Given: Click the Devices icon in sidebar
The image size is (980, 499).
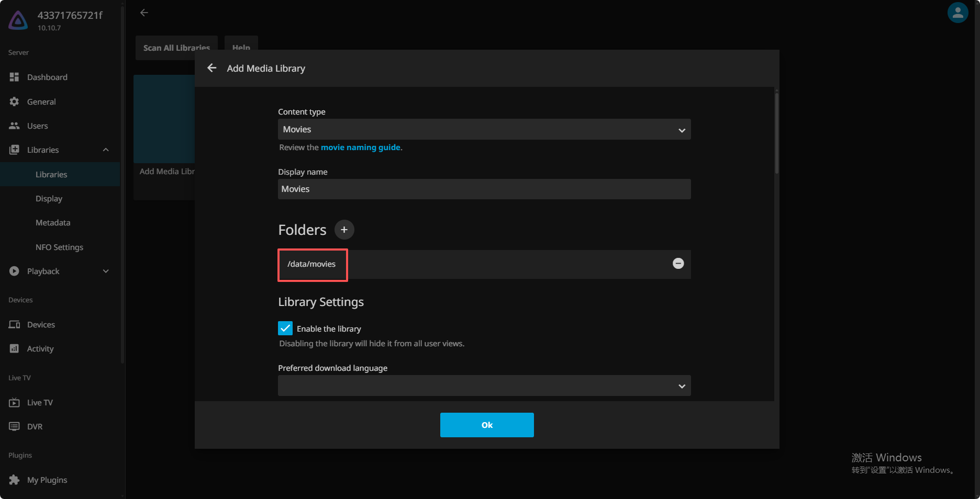Looking at the screenshot, I should [14, 324].
